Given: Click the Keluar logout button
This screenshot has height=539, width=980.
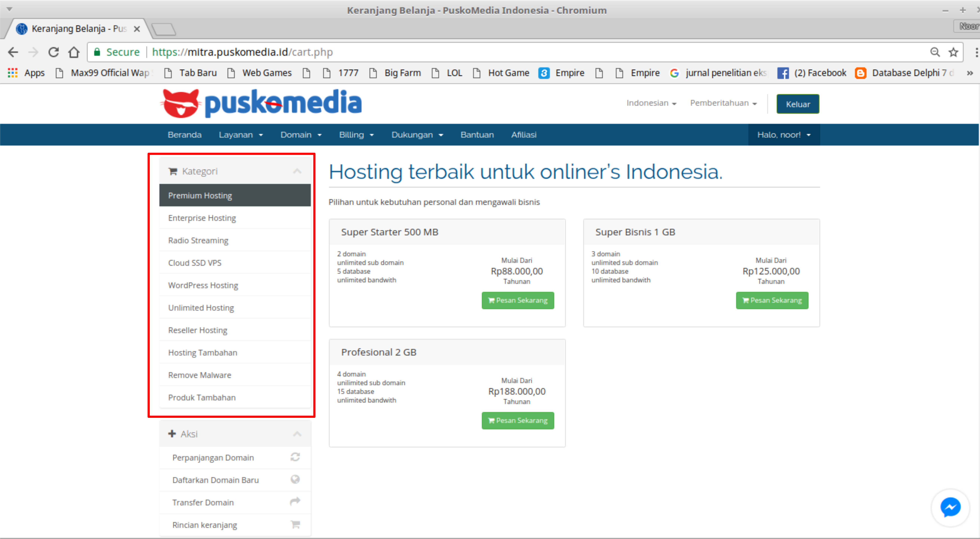Looking at the screenshot, I should pos(797,104).
